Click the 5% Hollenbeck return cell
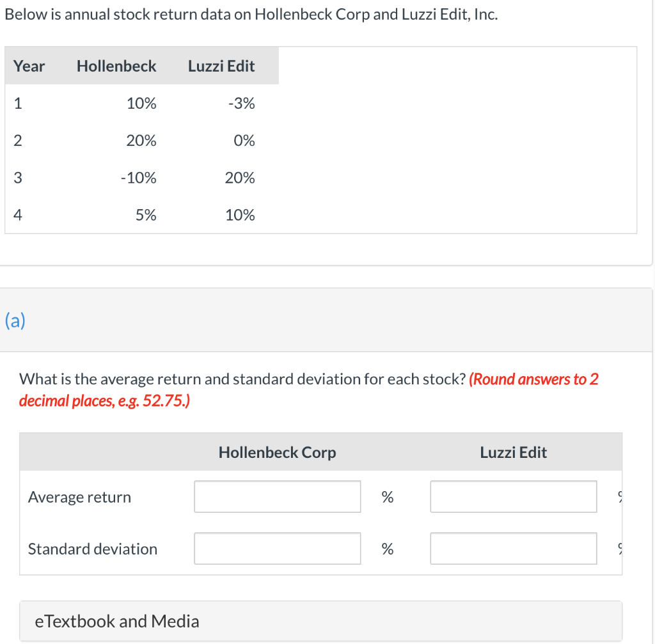Screen dimensions: 655x644 pyautogui.click(x=146, y=216)
